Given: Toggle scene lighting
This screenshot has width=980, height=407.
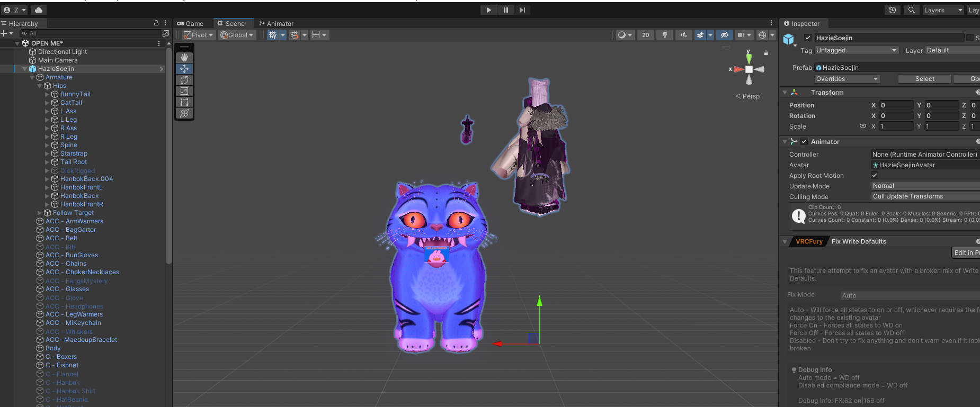Looking at the screenshot, I should tap(664, 35).
